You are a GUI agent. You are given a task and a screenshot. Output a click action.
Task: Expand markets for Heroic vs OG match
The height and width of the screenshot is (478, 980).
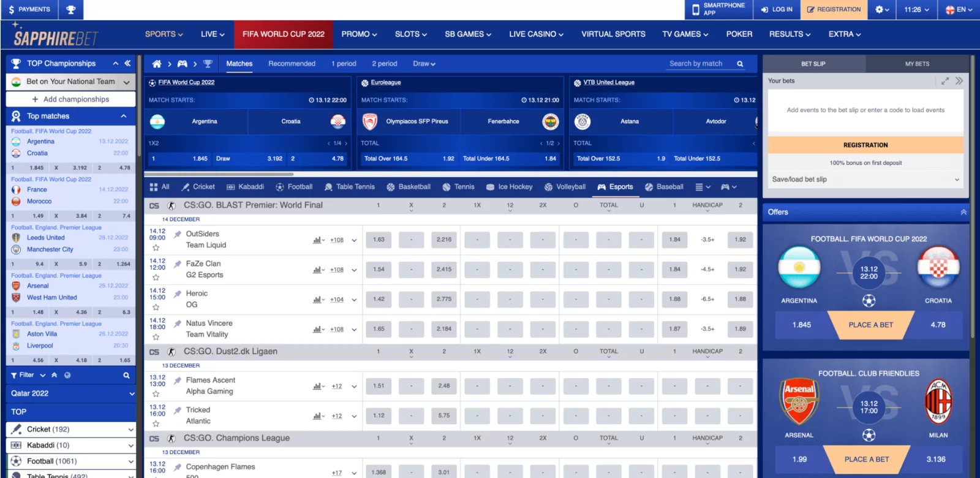[354, 300]
